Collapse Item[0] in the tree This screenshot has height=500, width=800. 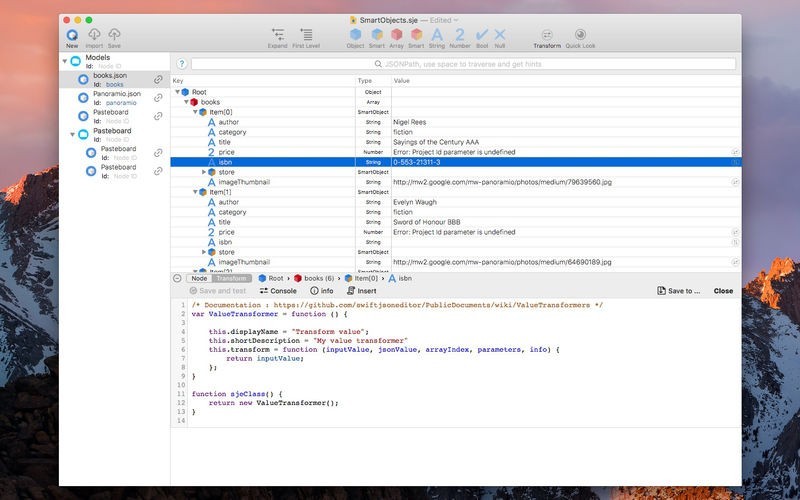[x=195, y=112]
